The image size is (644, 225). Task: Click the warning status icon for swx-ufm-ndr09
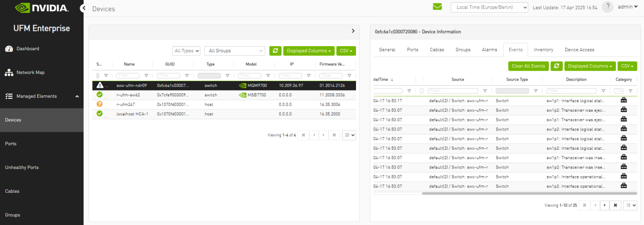(x=100, y=85)
